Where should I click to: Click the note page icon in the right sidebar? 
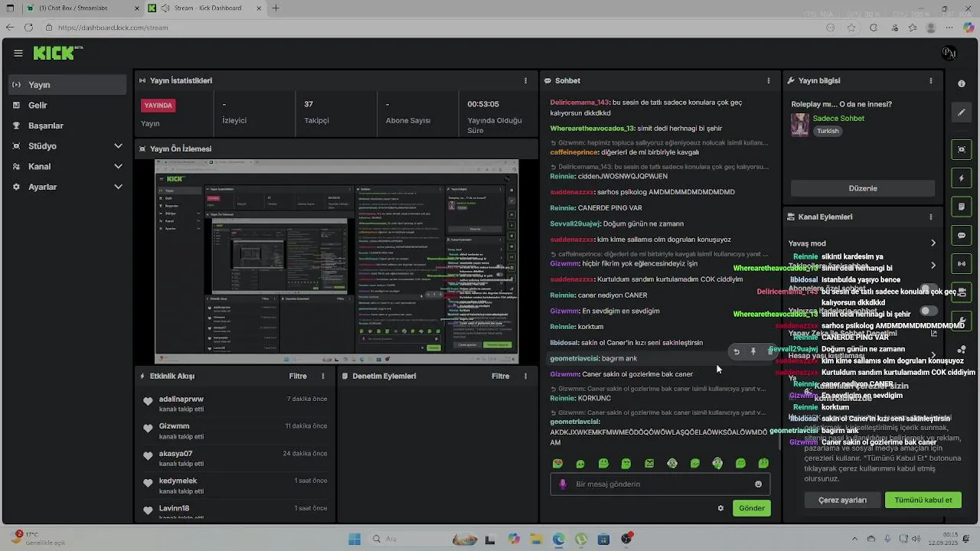tap(962, 207)
